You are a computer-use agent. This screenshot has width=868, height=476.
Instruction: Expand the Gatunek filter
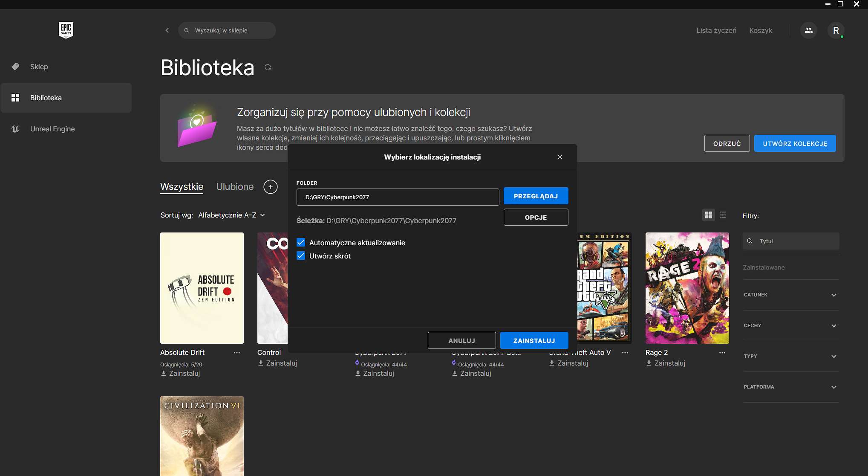click(x=791, y=295)
